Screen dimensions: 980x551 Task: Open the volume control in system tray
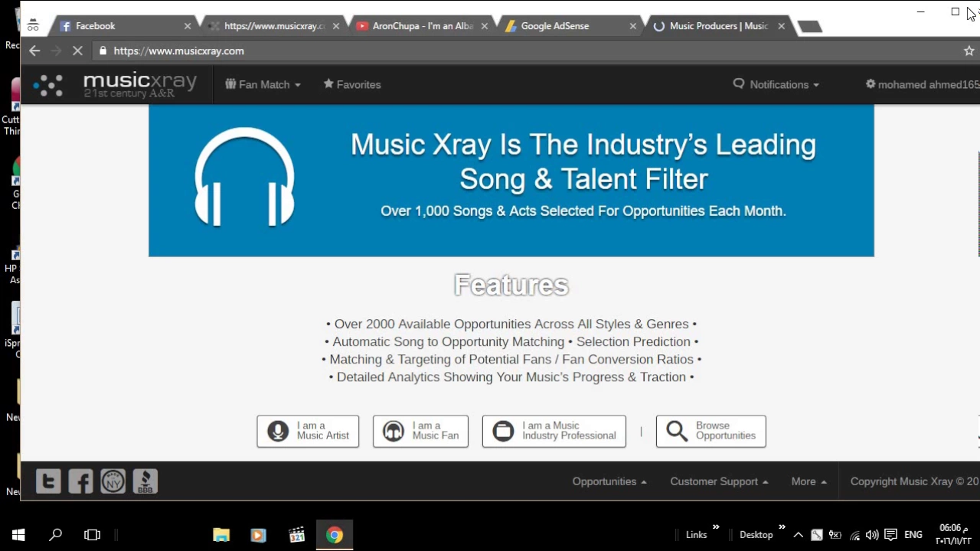pos(872,535)
